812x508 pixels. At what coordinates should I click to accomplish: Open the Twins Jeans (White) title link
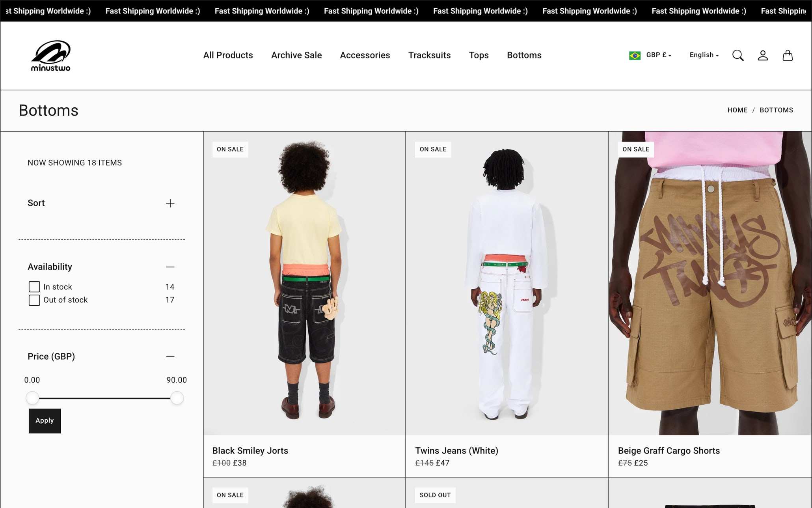[456, 450]
